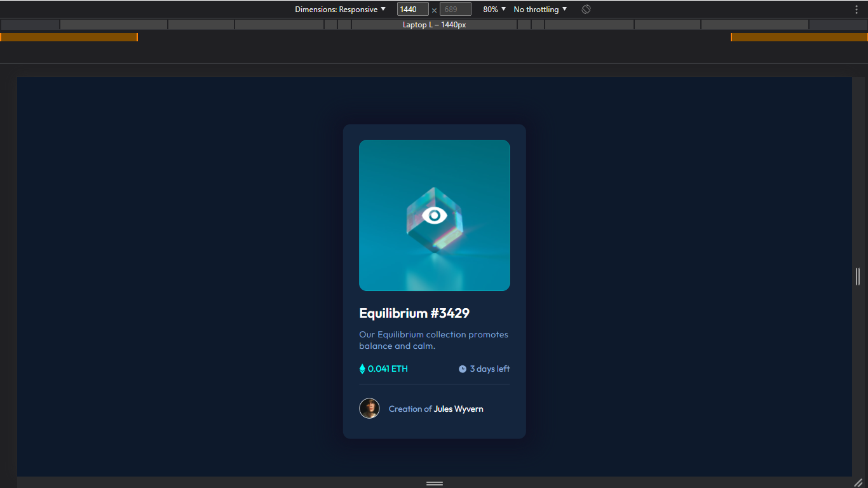Click the corner viewport resize handle

tap(858, 483)
